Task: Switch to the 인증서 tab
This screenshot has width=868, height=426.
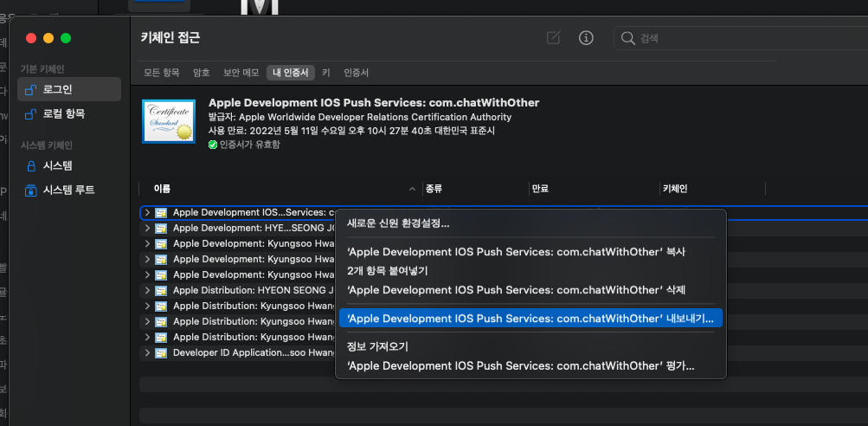Action: pyautogui.click(x=356, y=73)
